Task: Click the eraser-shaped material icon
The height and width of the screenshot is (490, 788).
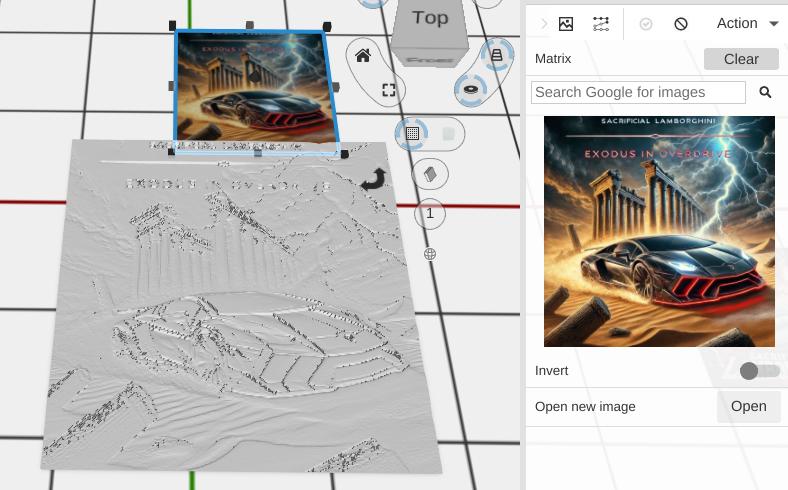Action: click(x=430, y=174)
